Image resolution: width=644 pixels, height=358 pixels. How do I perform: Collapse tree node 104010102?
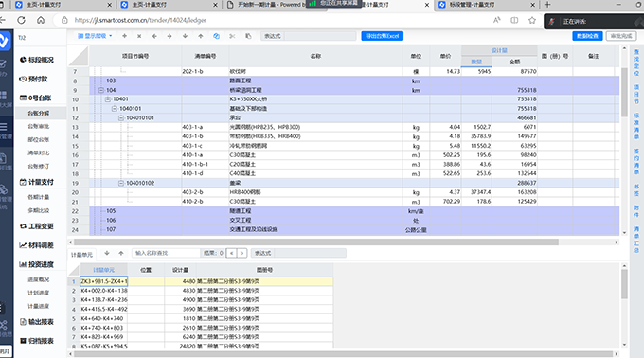point(121,183)
